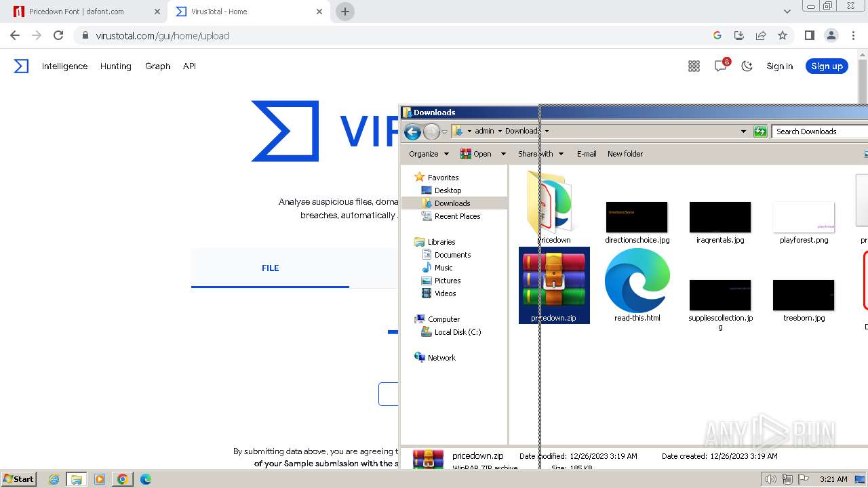868x488 pixels.
Task: Toggle dark mode moon icon
Action: coord(747,66)
